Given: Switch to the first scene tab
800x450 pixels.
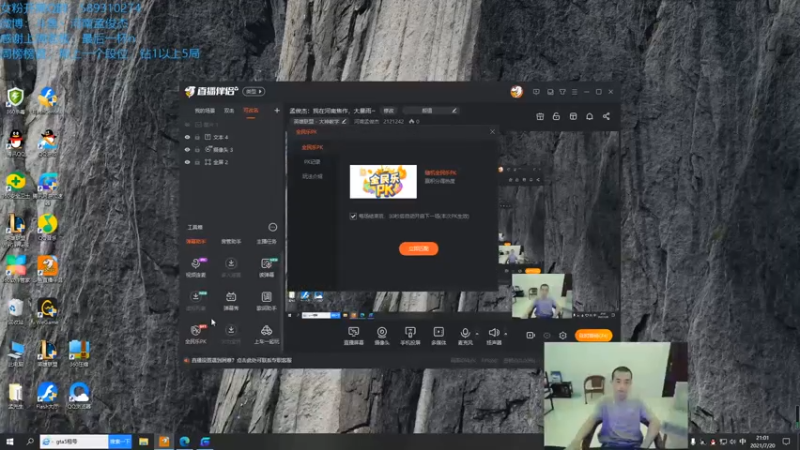Looking at the screenshot, I should 205,110.
